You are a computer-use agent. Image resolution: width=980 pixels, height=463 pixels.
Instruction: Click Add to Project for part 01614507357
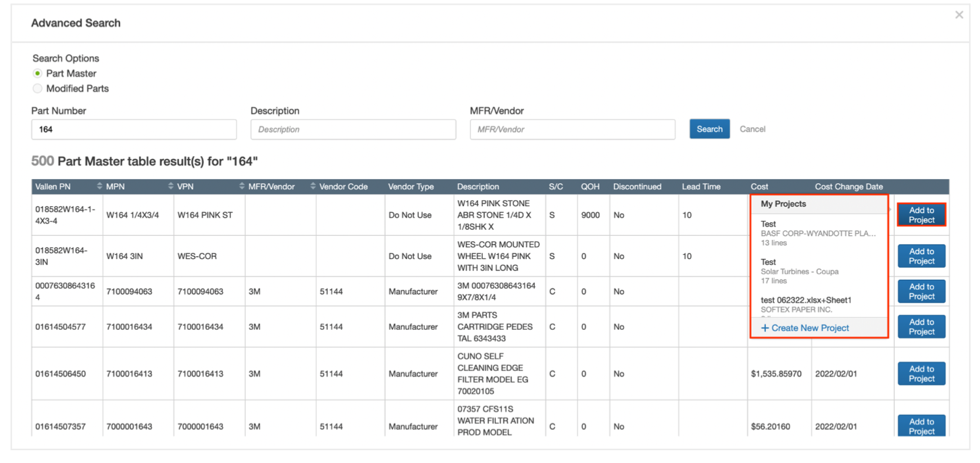point(921,427)
